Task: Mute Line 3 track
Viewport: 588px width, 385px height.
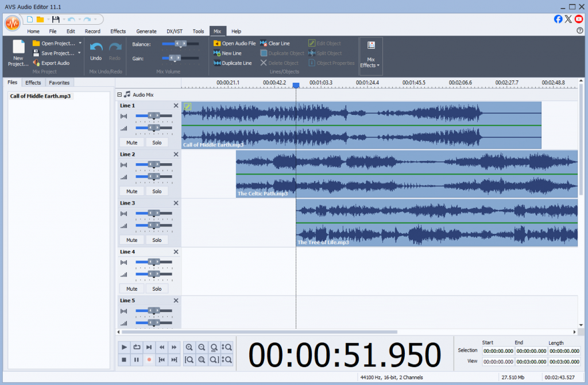Action: click(x=131, y=240)
